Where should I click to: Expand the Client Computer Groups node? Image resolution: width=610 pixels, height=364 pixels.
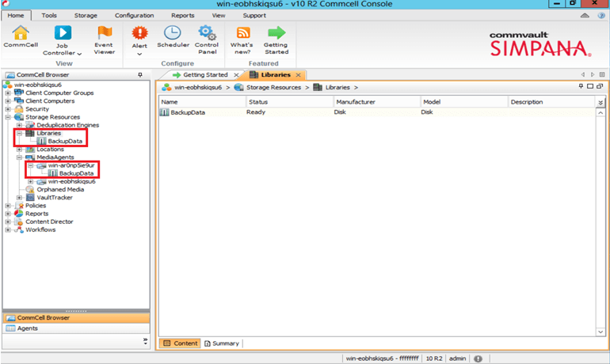click(x=8, y=93)
